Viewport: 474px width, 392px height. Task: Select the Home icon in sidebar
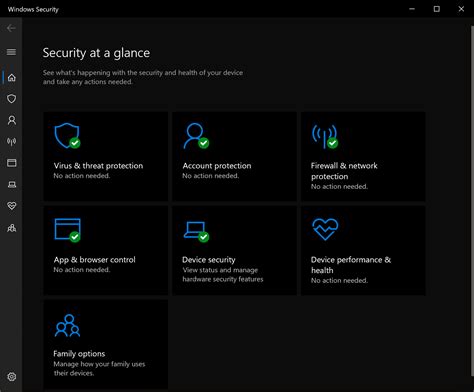[x=12, y=78]
